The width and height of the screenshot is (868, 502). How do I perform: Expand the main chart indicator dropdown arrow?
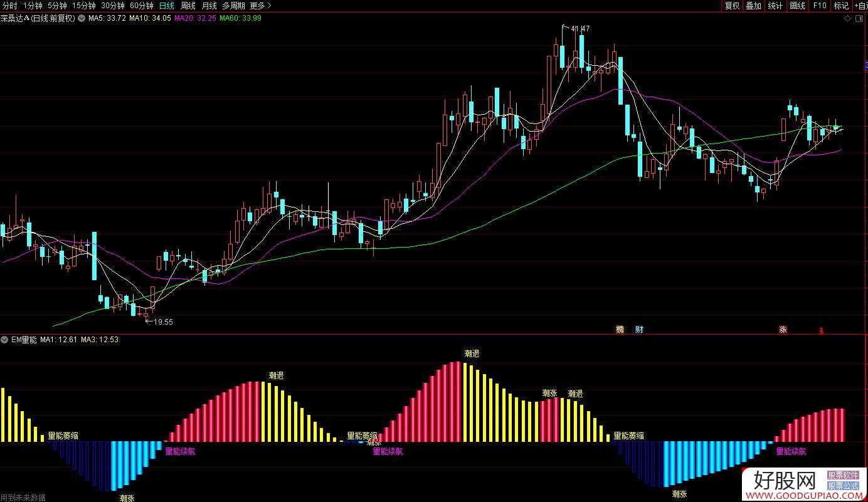tap(81, 18)
